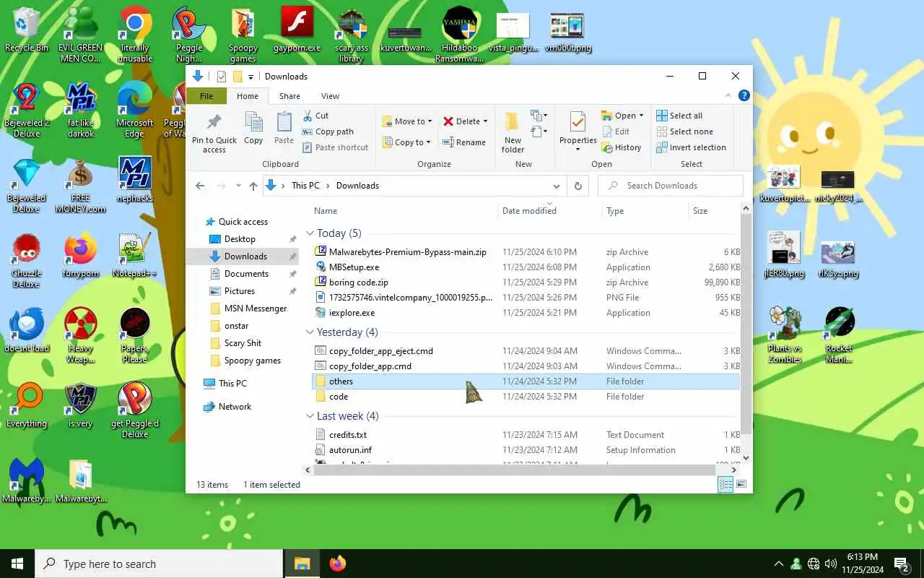
Task: Collapse the ribbon with the chevron
Action: tap(727, 95)
